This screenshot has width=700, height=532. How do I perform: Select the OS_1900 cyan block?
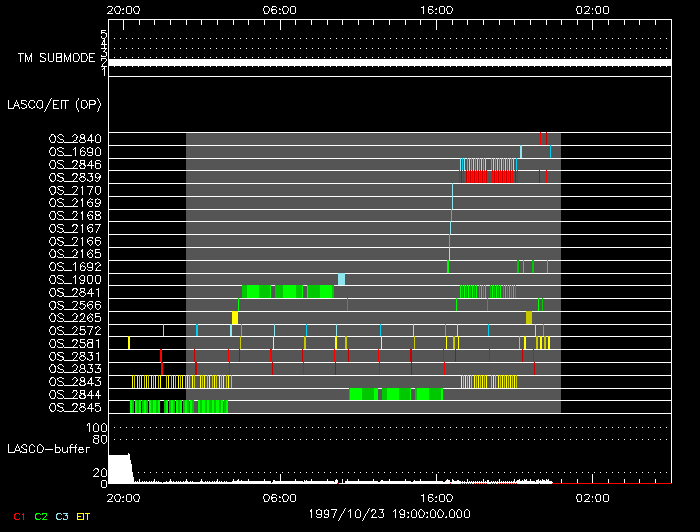pyautogui.click(x=342, y=279)
